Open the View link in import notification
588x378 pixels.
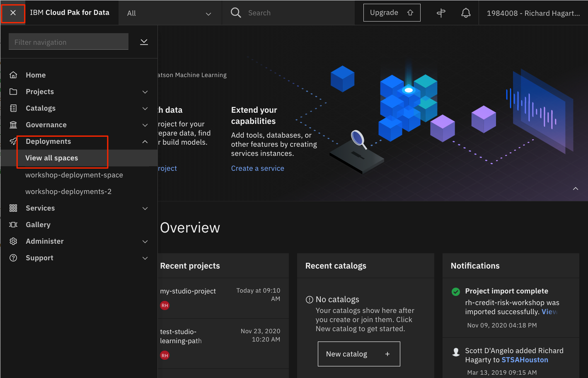point(549,312)
